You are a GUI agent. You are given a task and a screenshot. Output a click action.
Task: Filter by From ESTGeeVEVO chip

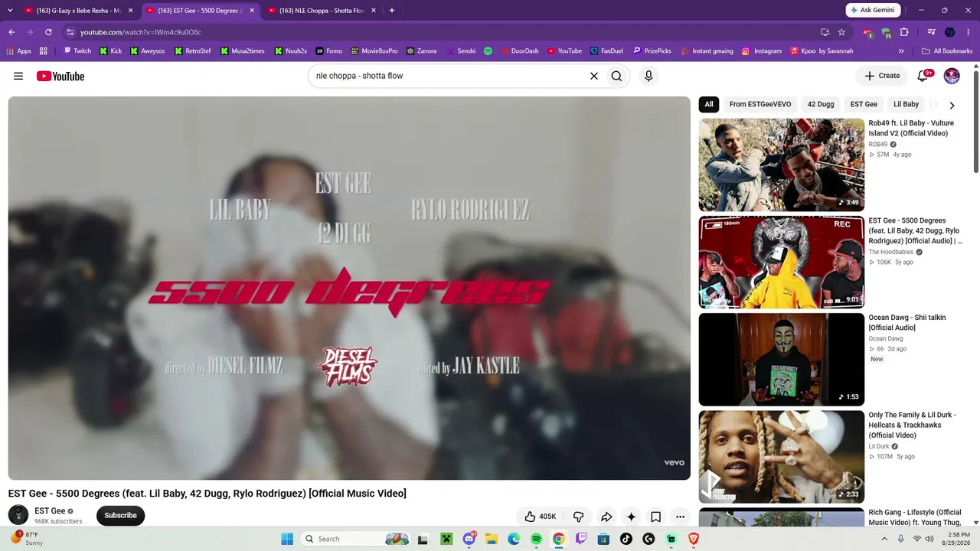tap(760, 104)
